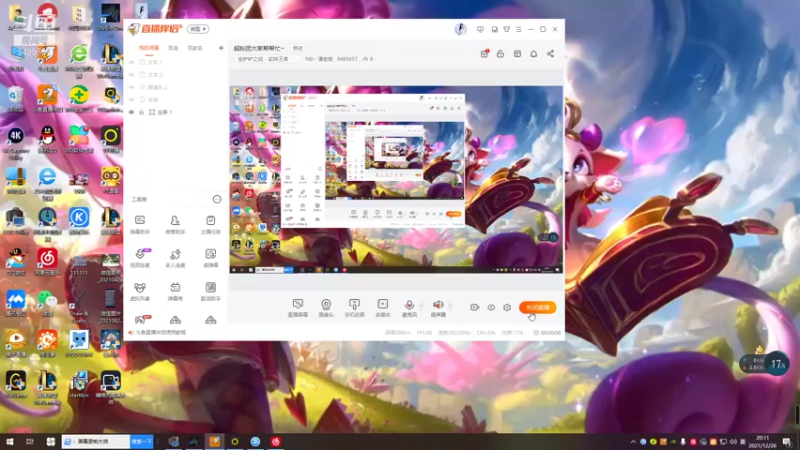Screen dimensions: 800x450
Task: Add a 多媒体 media source
Action: (x=383, y=308)
